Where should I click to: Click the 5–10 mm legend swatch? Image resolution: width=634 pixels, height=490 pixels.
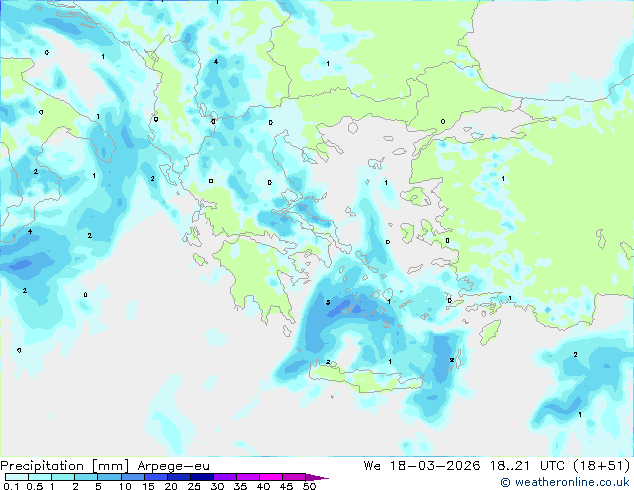[x=109, y=477]
